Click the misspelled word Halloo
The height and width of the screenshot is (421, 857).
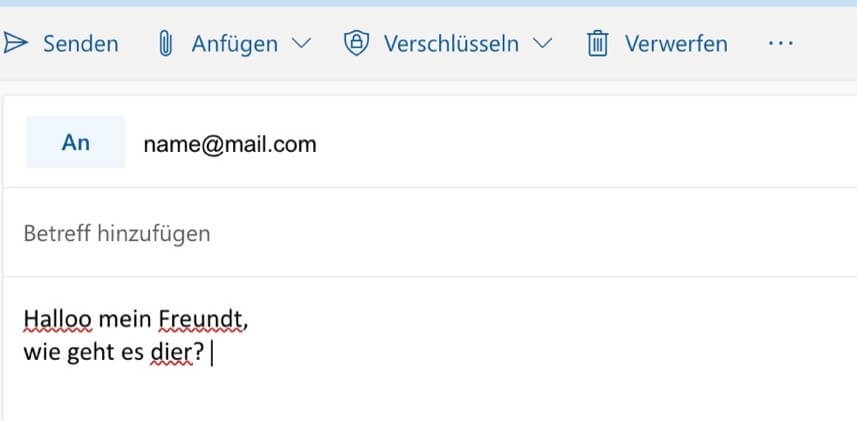pos(57,319)
